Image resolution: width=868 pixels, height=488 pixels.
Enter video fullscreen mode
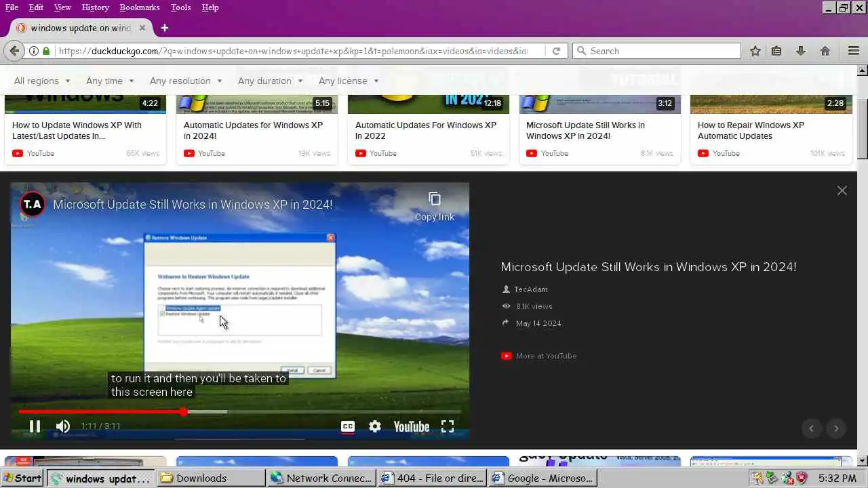click(448, 426)
